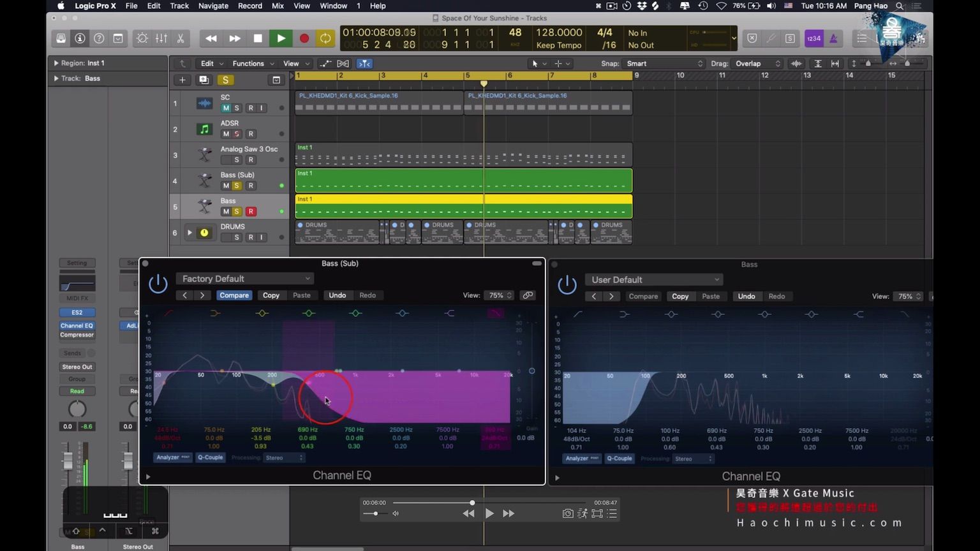Image resolution: width=980 pixels, height=551 pixels.
Task: Toggle power button of Bass (Sub) Channel EQ
Action: click(x=158, y=284)
